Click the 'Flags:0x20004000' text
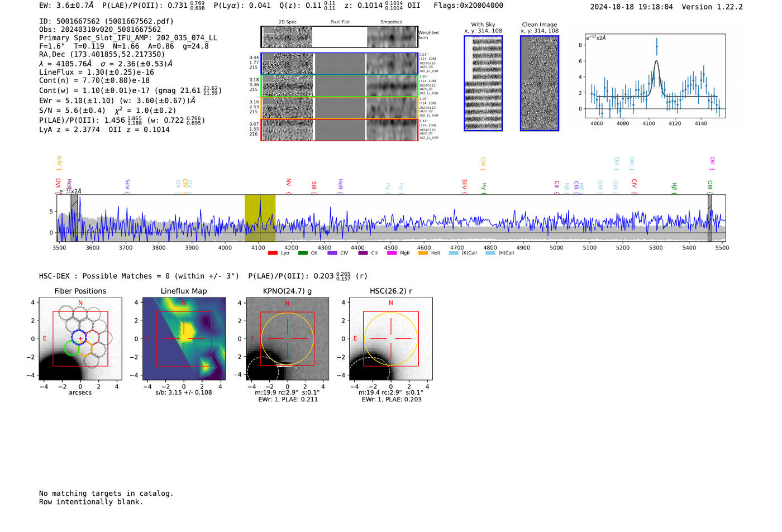The height and width of the screenshot is (532, 782). point(468,6)
